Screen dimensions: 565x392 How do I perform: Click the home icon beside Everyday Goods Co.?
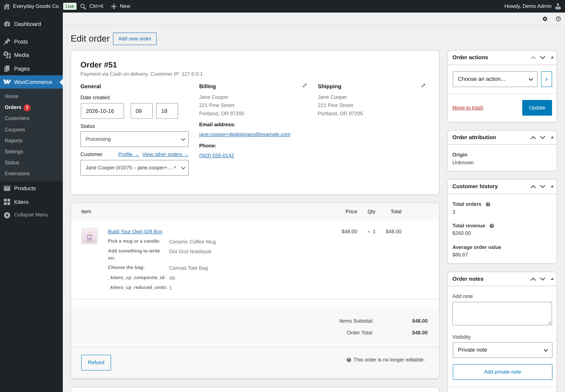(7, 6)
